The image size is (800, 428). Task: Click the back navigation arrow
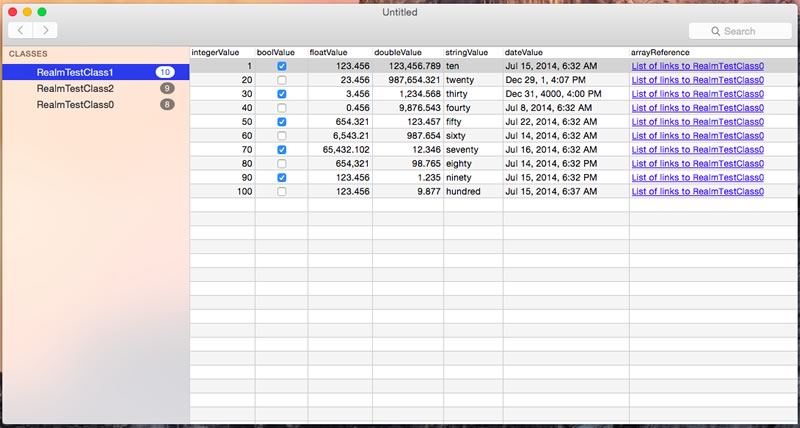(21, 31)
